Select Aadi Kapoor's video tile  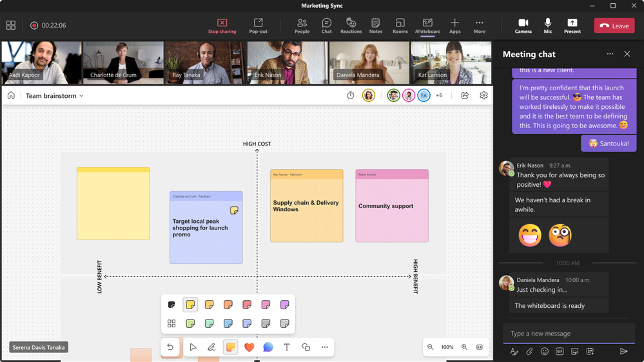[x=41, y=62]
